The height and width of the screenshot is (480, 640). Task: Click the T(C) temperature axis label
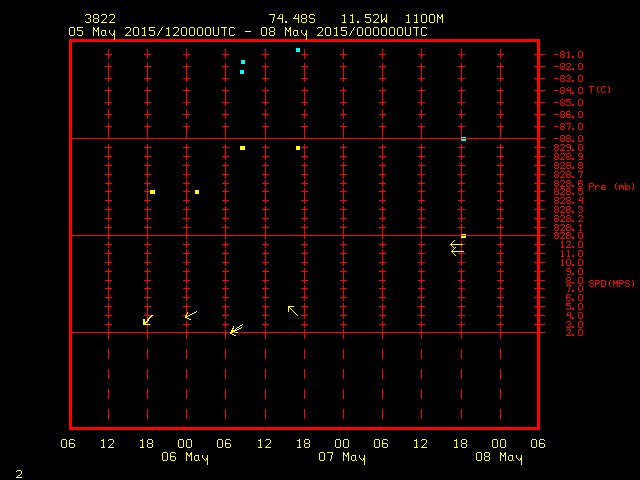(599, 90)
